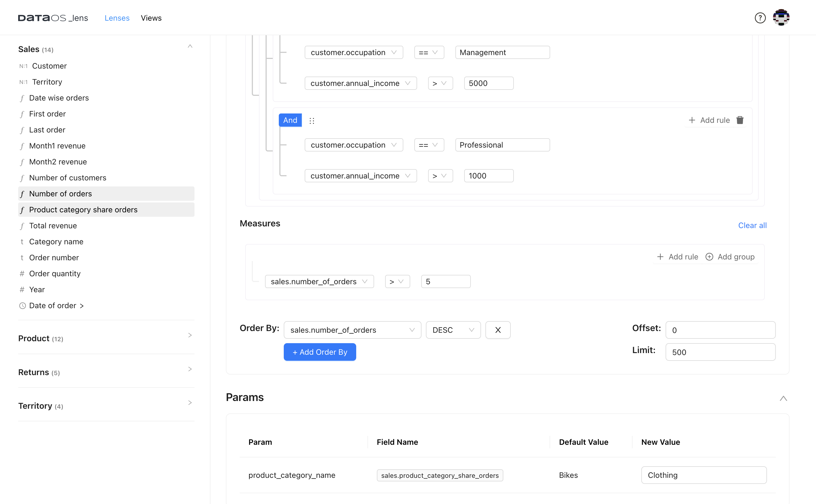The image size is (816, 504).
Task: Edit the New Value field containing Clothing
Action: pyautogui.click(x=704, y=475)
